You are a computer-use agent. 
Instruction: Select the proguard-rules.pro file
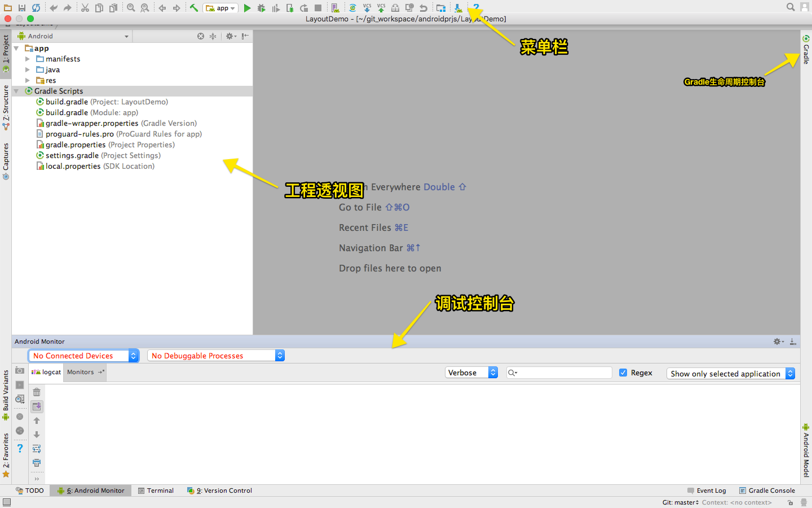[x=119, y=134]
